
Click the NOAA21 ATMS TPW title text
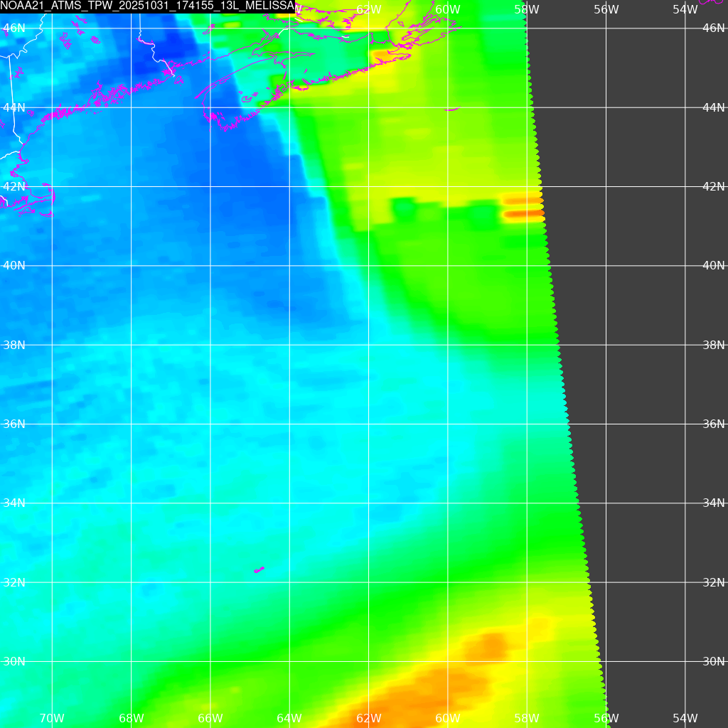click(147, 6)
